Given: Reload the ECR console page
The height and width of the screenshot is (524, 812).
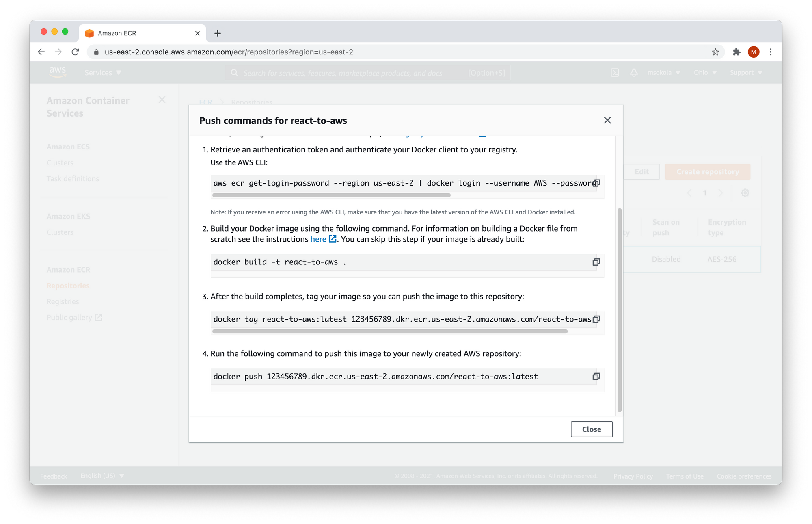Looking at the screenshot, I should (x=75, y=52).
